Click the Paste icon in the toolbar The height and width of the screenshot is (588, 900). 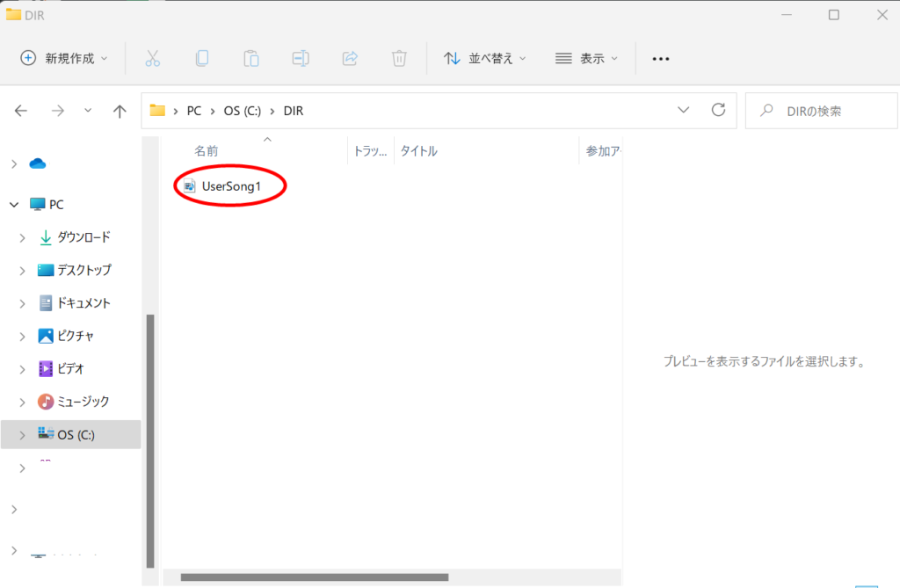point(250,58)
